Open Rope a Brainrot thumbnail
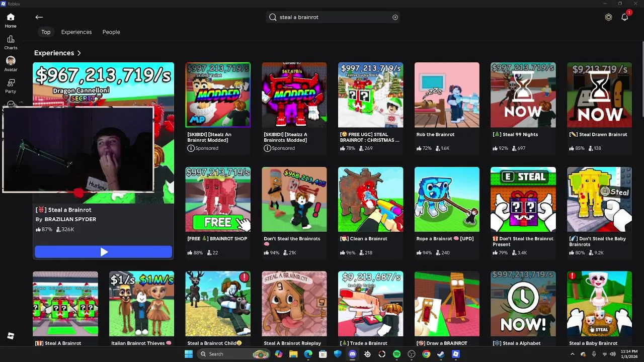This screenshot has width=644, height=362. click(447, 199)
